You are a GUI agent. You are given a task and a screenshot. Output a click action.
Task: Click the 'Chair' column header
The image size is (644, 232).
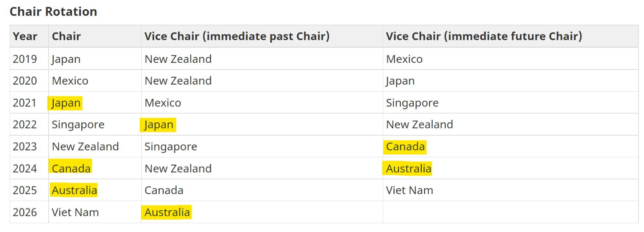[x=66, y=36]
